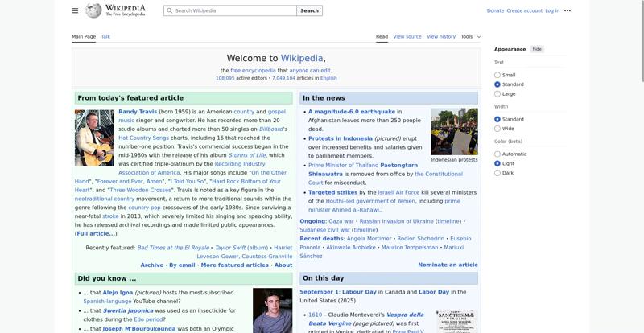Open the Maurice Tempelsman link
This screenshot has width=644, height=333.
(x=410, y=248)
